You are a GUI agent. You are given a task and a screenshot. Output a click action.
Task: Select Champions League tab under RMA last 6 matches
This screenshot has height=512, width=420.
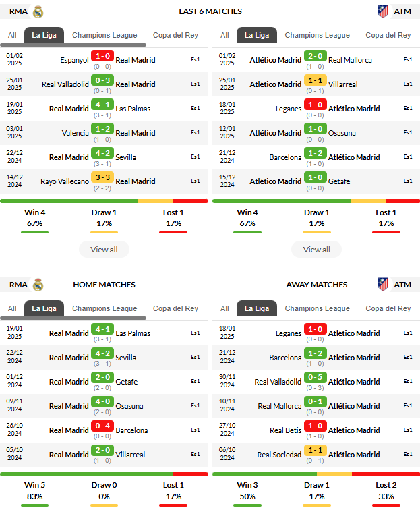pos(104,35)
